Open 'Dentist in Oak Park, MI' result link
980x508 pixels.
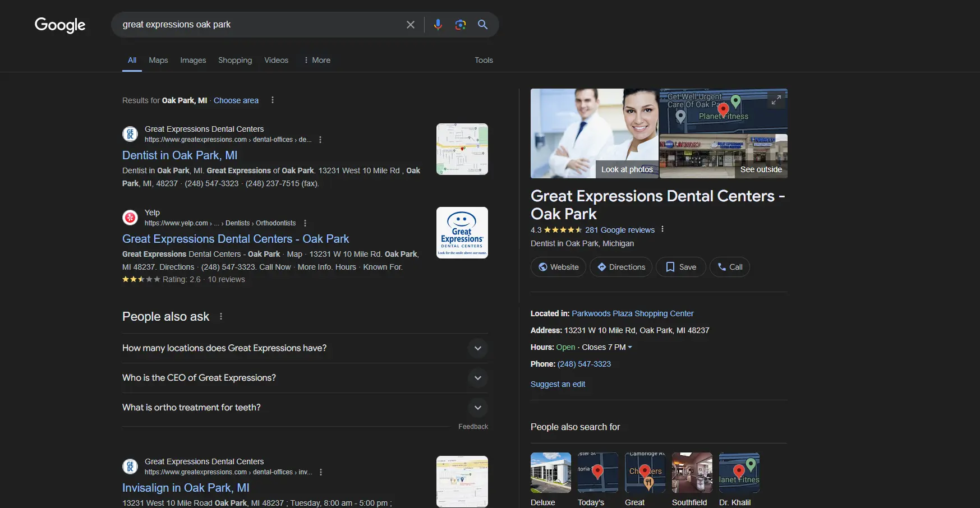180,155
